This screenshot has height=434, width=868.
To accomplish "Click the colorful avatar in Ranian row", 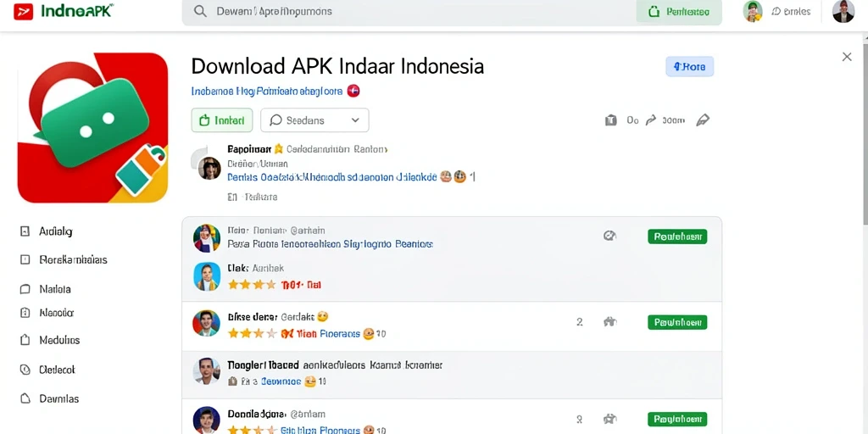I will [x=207, y=238].
